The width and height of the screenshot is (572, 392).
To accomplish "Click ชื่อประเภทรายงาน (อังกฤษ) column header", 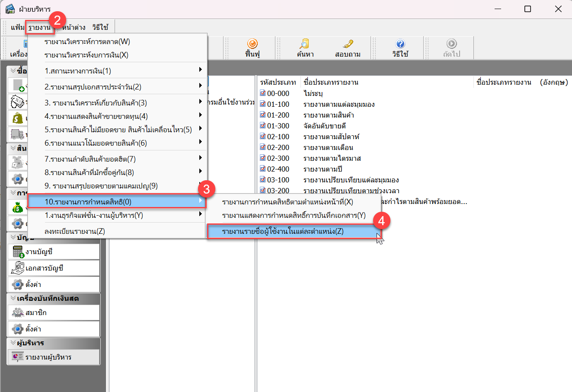I will point(522,82).
